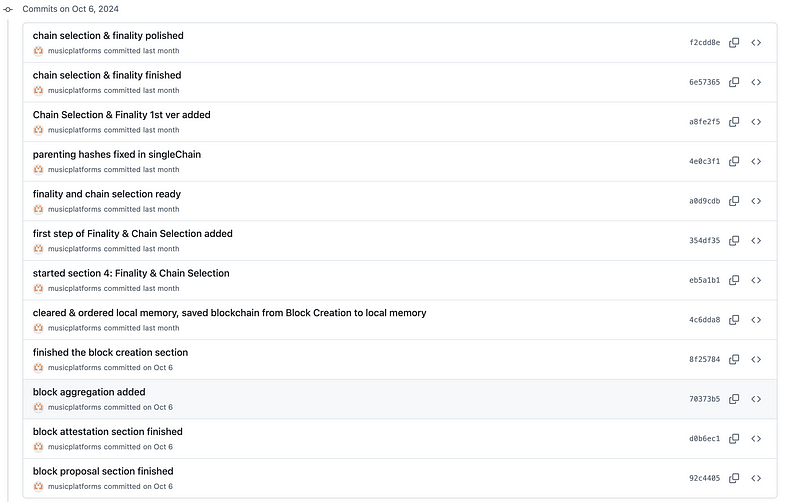Viewport: 800px width, 502px height.
Task: Copy full SHA for commit f2cdd8e
Action: tap(734, 43)
